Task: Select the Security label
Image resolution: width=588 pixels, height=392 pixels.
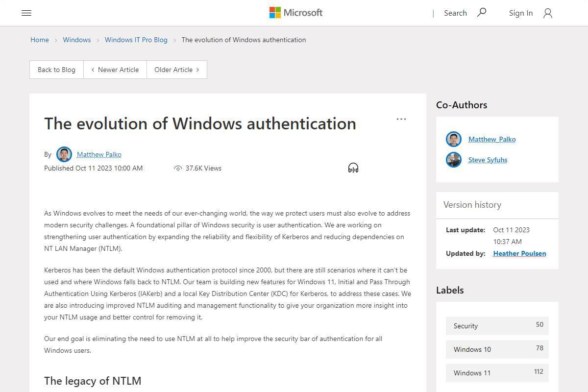Action: pyautogui.click(x=497, y=326)
